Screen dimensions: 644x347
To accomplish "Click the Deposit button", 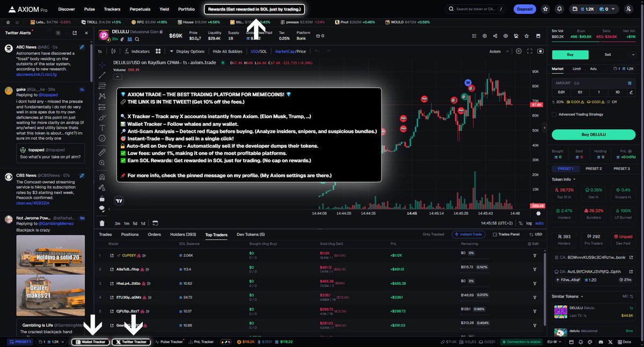I will [x=524, y=9].
